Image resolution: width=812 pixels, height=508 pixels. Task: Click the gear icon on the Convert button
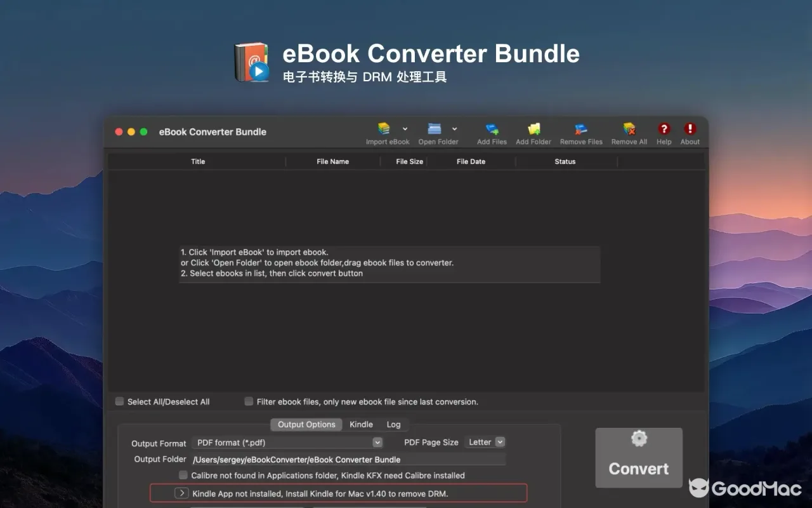639,438
